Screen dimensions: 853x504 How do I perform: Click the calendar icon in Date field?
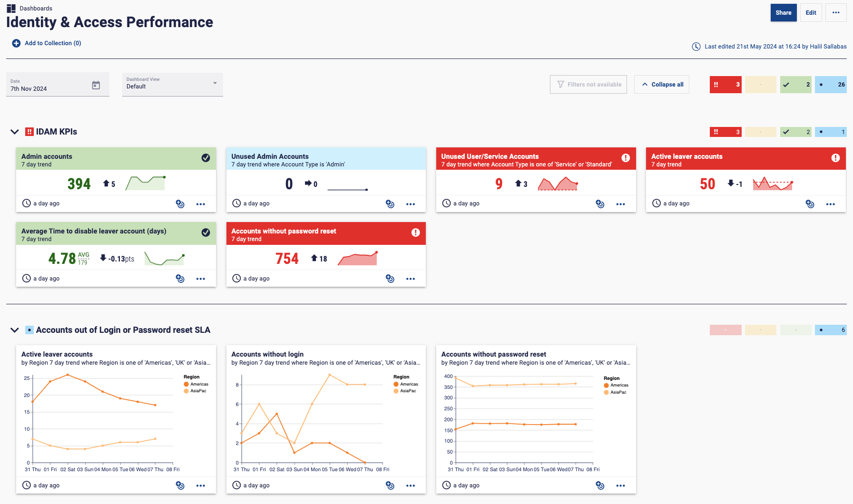[96, 85]
